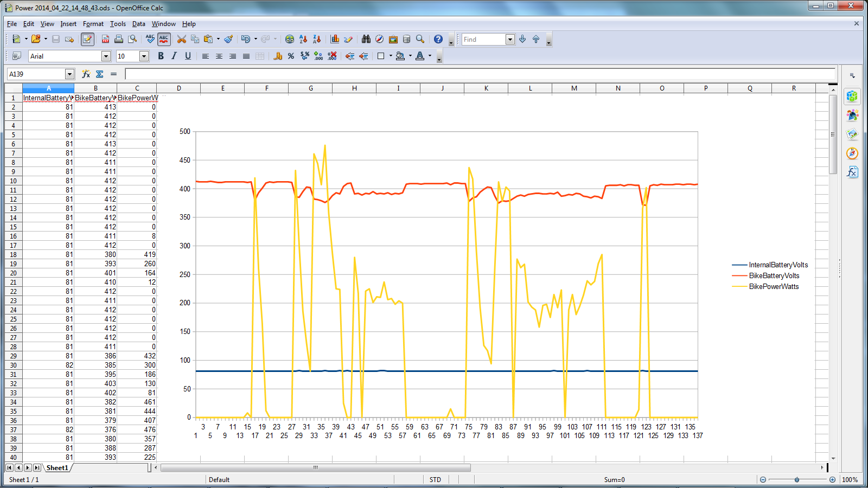Click the zoom out minus button

763,480
